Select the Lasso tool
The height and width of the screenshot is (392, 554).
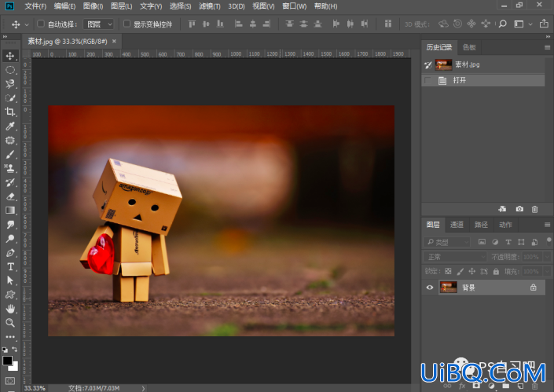tap(10, 84)
